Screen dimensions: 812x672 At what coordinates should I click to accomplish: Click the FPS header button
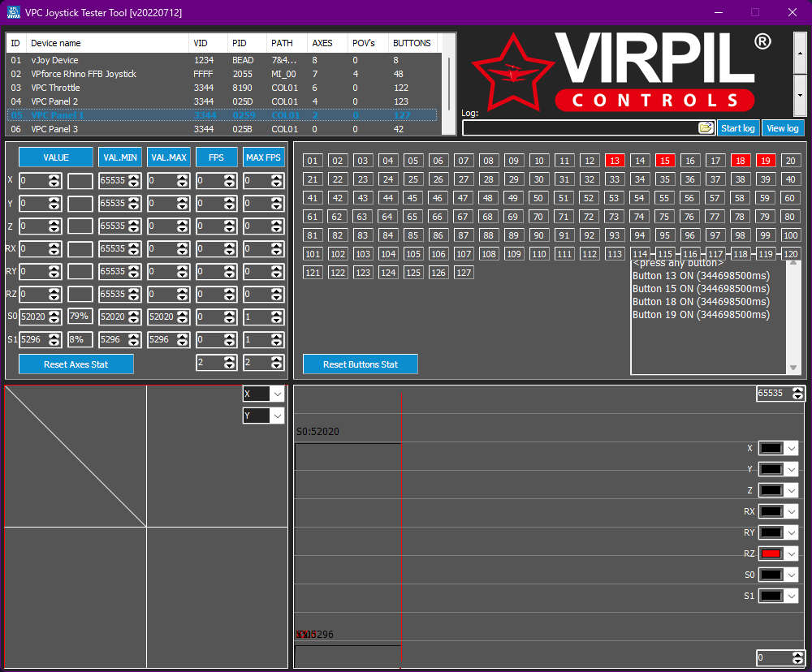217,157
